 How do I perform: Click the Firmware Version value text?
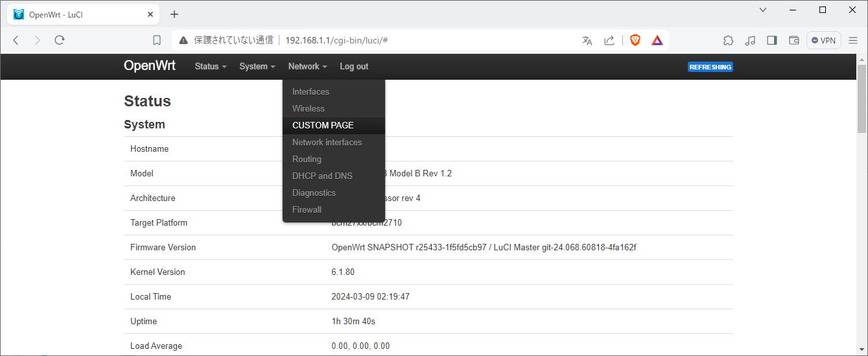(484, 248)
